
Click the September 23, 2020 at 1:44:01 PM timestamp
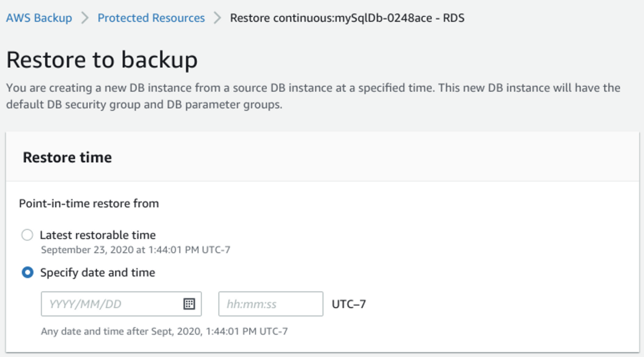[x=135, y=250]
